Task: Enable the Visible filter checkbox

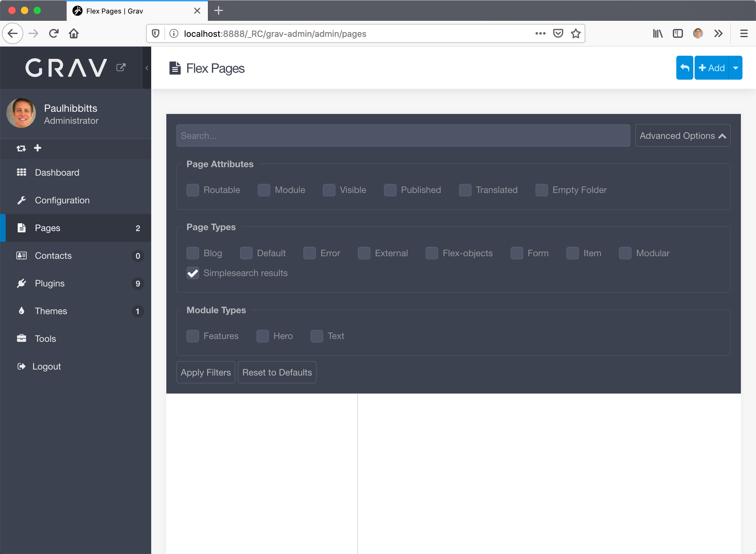Action: [329, 190]
